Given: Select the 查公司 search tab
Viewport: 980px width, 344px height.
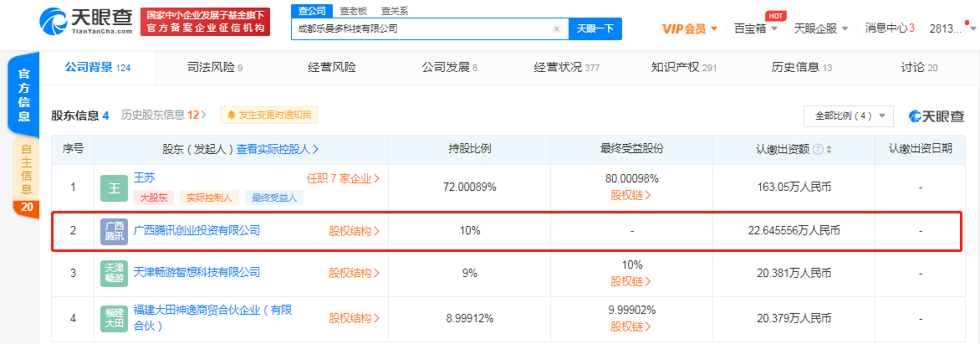Looking at the screenshot, I should coord(311,11).
